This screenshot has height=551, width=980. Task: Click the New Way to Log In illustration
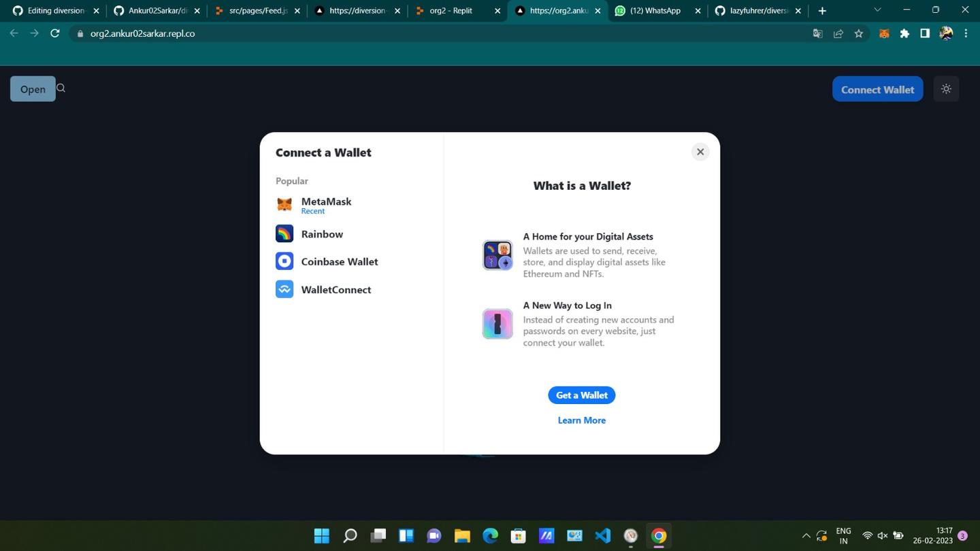(497, 324)
